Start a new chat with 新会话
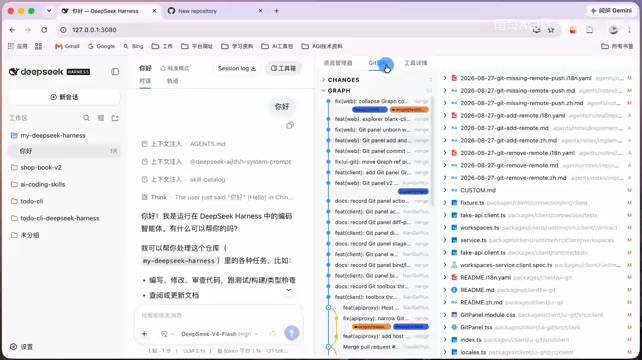This screenshot has height=360, width=642. pyautogui.click(x=64, y=97)
